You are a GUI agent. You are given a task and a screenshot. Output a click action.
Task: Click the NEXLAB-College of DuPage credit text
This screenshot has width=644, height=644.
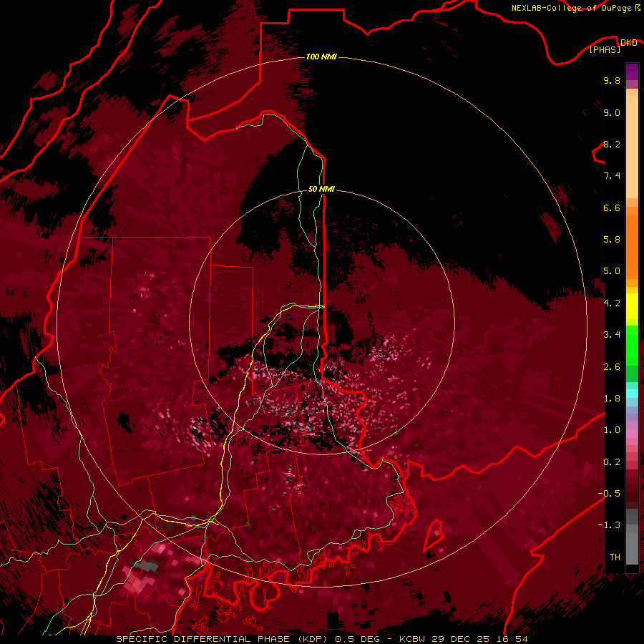[571, 8]
